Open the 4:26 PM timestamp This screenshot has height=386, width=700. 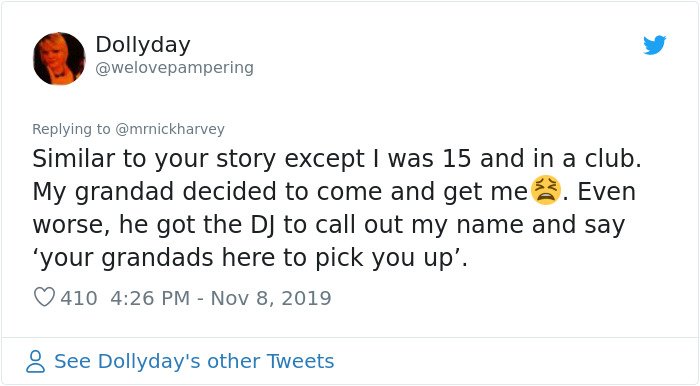pos(150,298)
